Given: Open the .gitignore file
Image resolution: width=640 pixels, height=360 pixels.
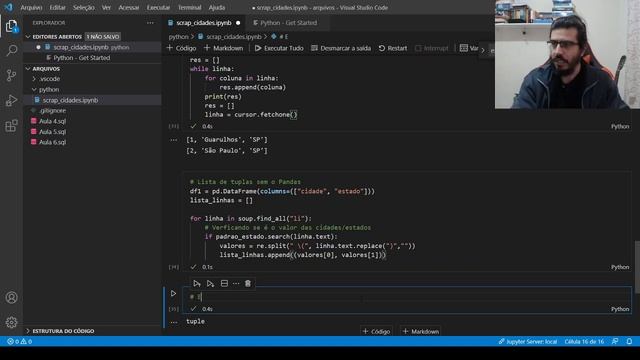Looking at the screenshot, I should 52,111.
